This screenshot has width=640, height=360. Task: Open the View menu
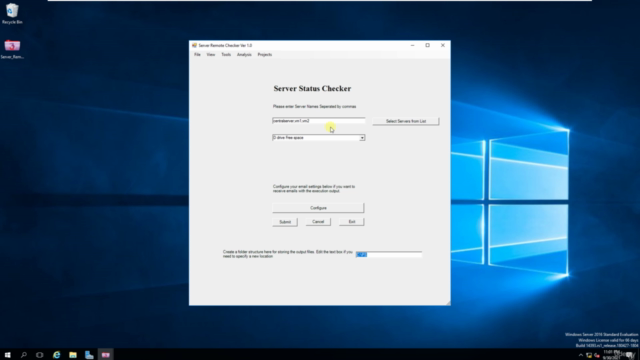pyautogui.click(x=211, y=55)
